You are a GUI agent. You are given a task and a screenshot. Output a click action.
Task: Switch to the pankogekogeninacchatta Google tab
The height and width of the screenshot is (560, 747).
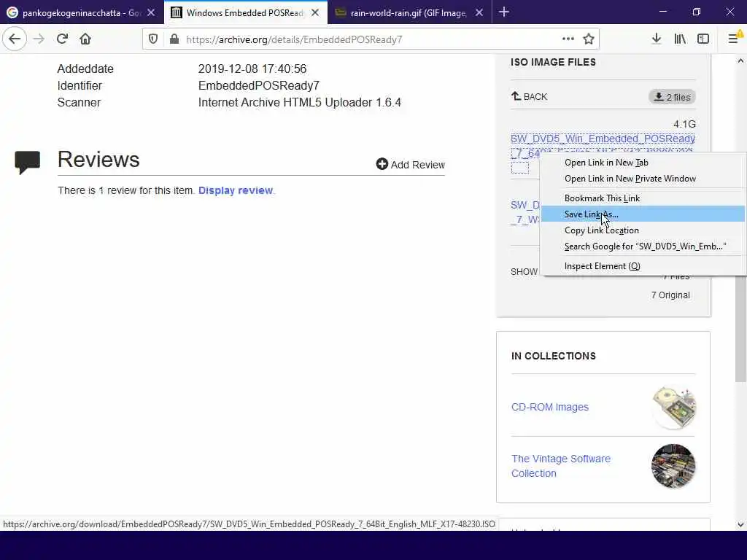82,13
